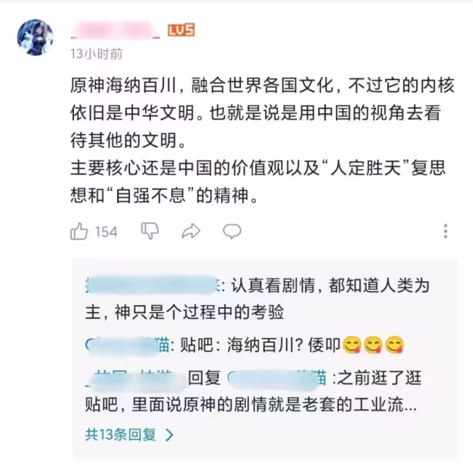Click the thumbs-down dislike icon
Viewport: 473px width, 476px height.
click(x=150, y=231)
